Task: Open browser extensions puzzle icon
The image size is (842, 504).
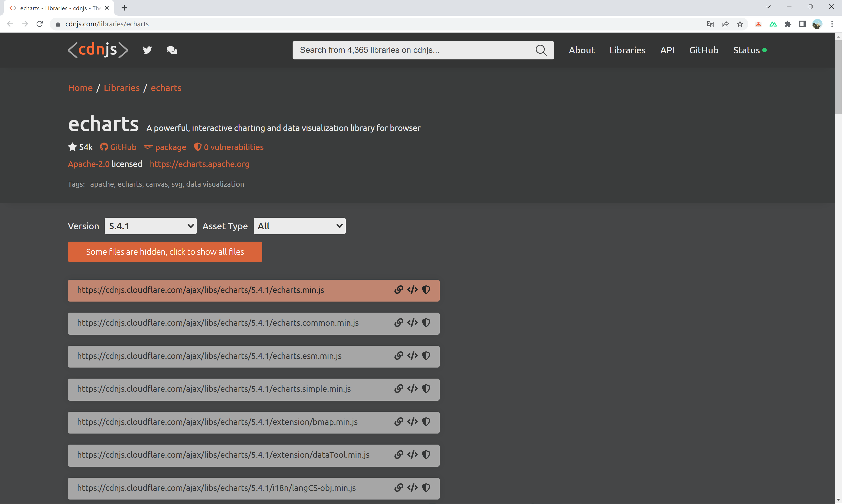Action: tap(788, 24)
